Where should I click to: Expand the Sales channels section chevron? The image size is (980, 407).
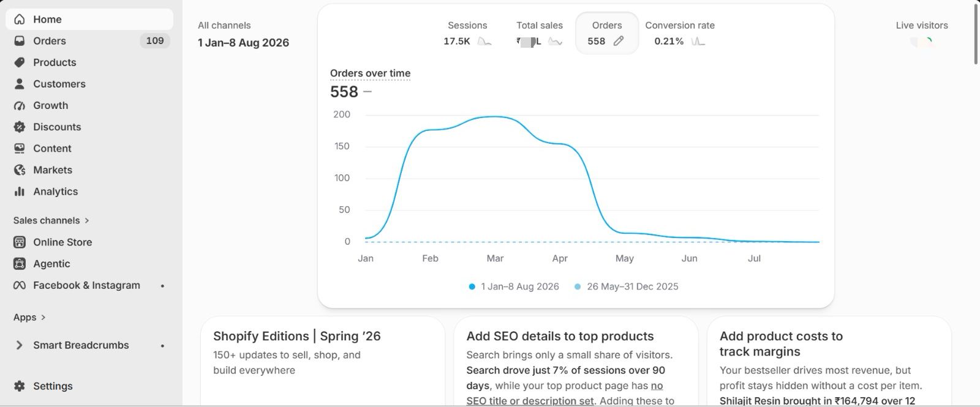(x=87, y=220)
